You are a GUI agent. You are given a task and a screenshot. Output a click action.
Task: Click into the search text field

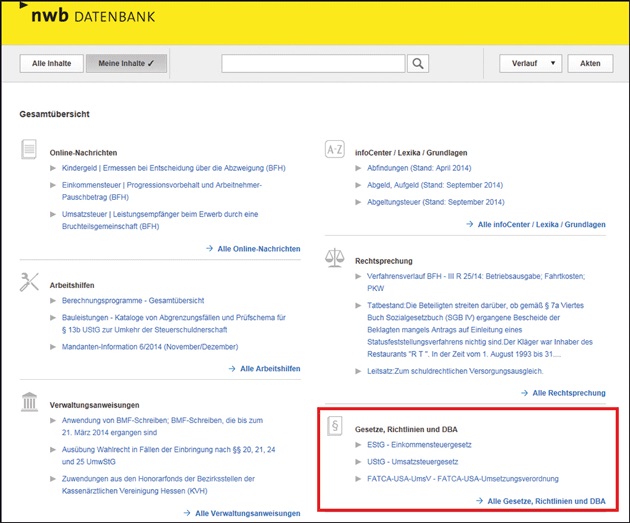point(313,63)
